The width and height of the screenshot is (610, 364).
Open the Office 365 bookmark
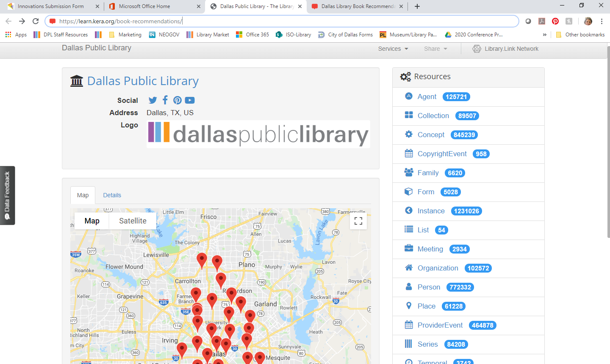[x=252, y=35]
